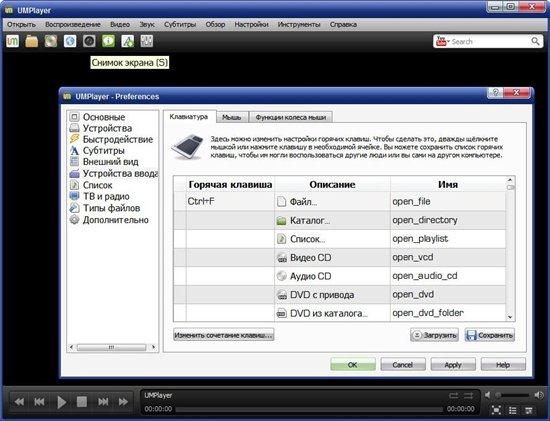Mute audio with the left speaker icon

click(x=488, y=395)
